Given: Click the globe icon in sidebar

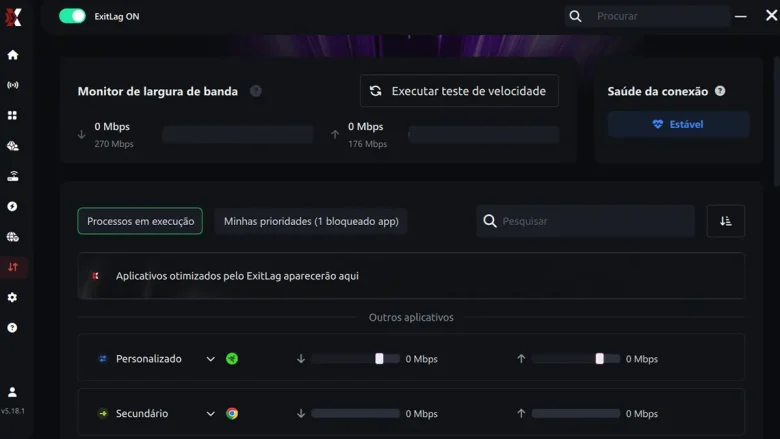Looking at the screenshot, I should (13, 237).
